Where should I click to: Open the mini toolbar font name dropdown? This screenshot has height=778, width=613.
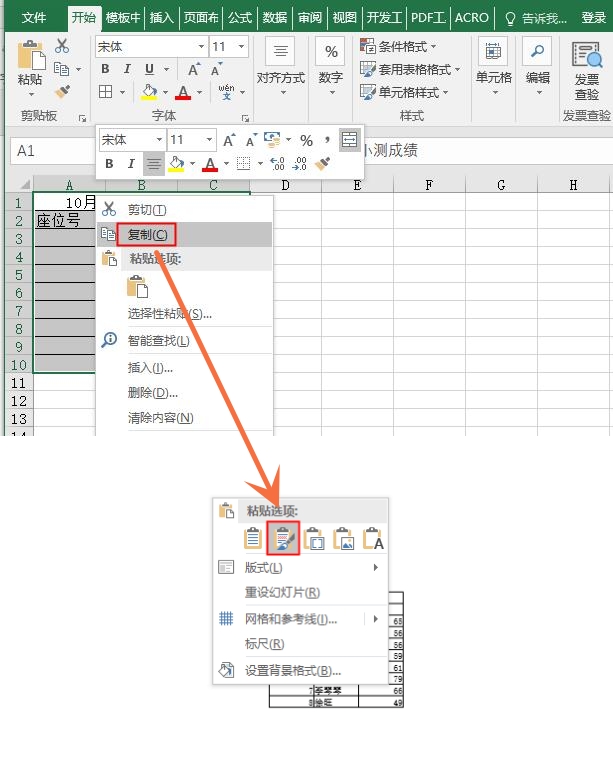click(159, 140)
